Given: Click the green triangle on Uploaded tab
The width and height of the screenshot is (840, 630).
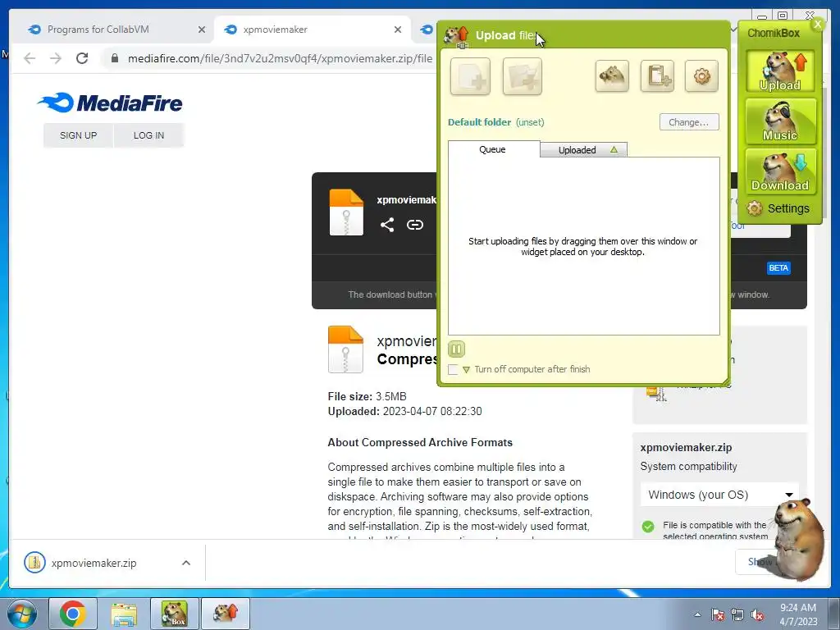Looking at the screenshot, I should [x=614, y=150].
